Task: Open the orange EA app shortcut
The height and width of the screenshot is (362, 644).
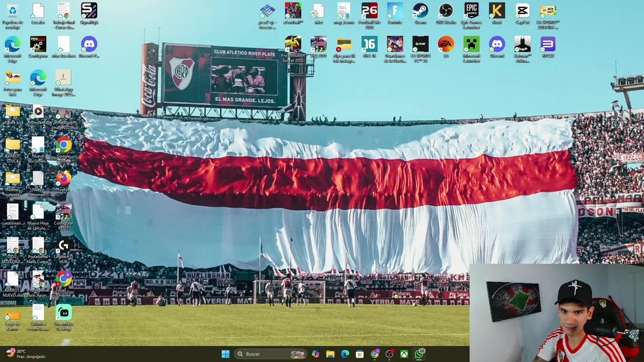Action: coord(446,47)
